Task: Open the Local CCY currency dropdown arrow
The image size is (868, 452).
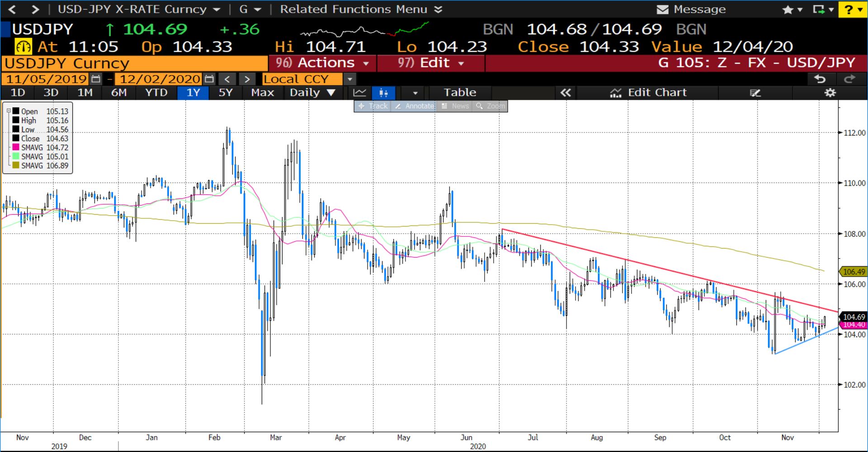Action: click(349, 79)
